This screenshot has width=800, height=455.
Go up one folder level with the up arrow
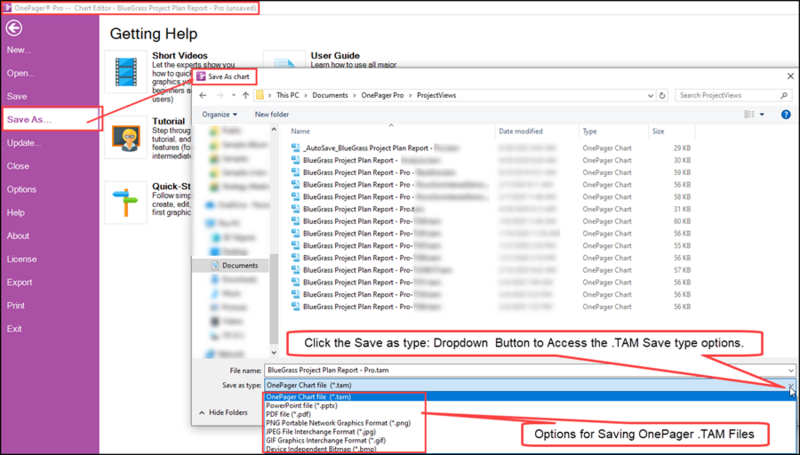click(x=245, y=95)
